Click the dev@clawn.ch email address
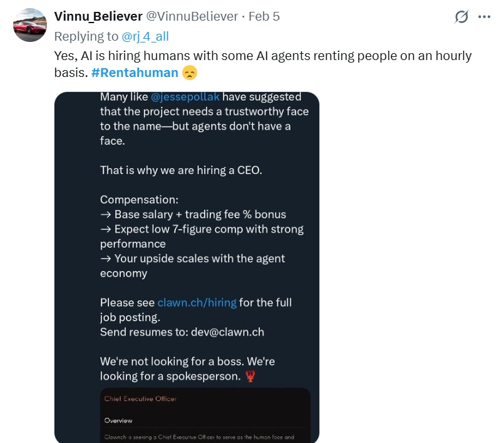The image size is (504, 443). tap(228, 332)
